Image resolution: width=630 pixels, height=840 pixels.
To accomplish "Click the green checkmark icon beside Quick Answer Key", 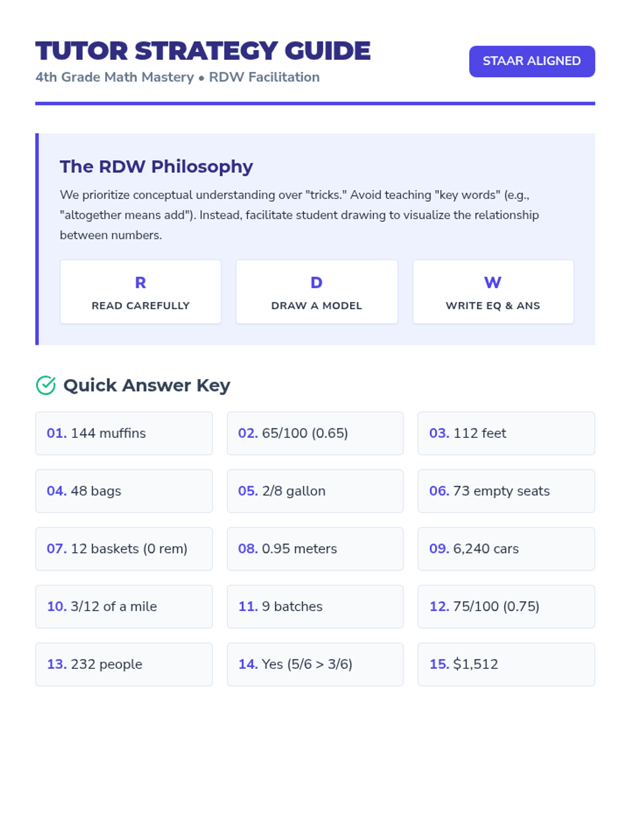I will 46,385.
